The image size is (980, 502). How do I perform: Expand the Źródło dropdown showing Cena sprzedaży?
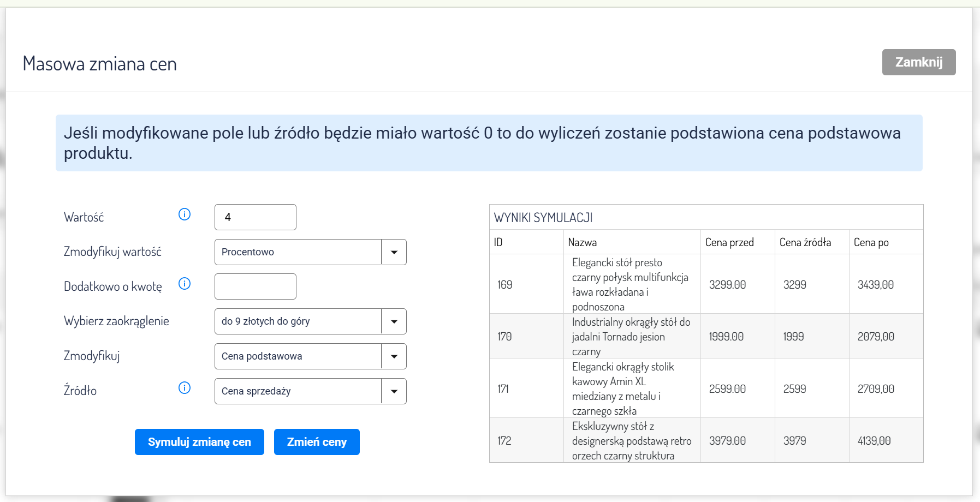click(x=310, y=391)
